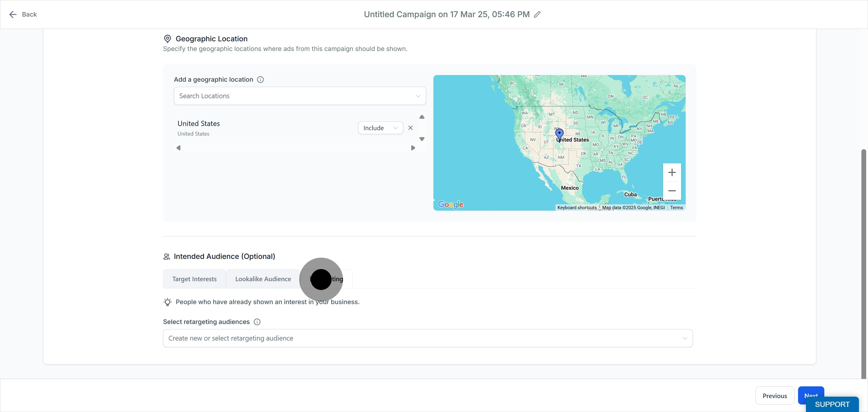Click the blue map pin marker

point(559,134)
